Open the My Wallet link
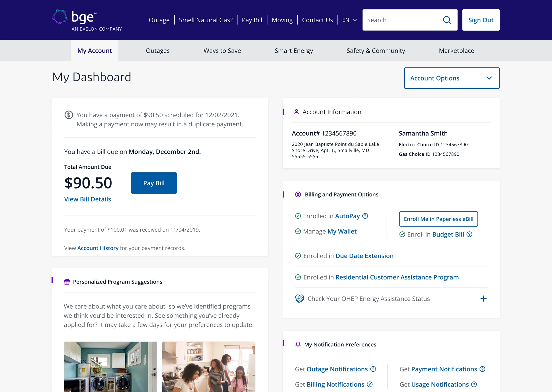552x392 pixels. pos(342,231)
